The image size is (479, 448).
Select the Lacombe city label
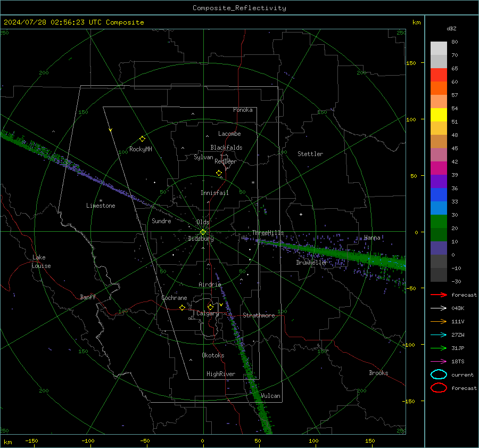tap(229, 134)
